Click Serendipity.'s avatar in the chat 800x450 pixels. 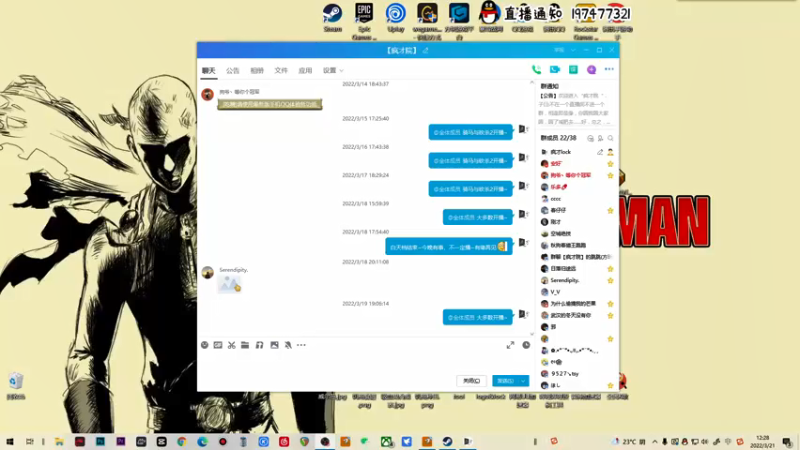coord(207,273)
